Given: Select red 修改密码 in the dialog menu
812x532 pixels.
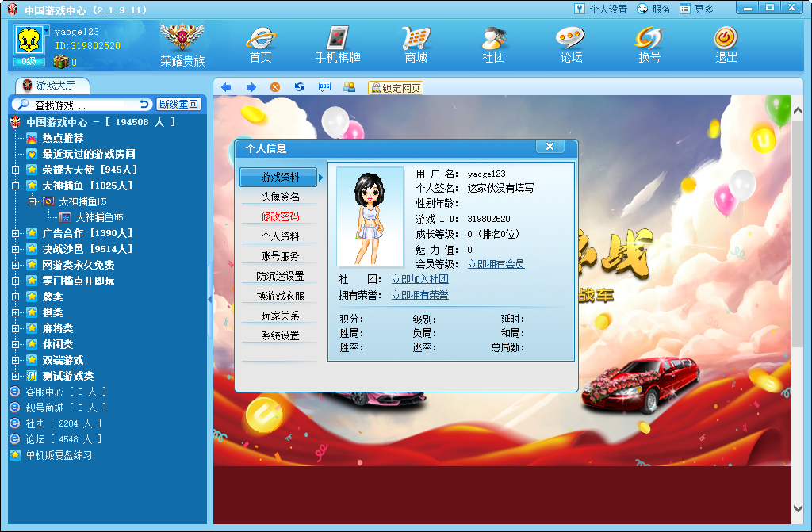Looking at the screenshot, I should 280,216.
